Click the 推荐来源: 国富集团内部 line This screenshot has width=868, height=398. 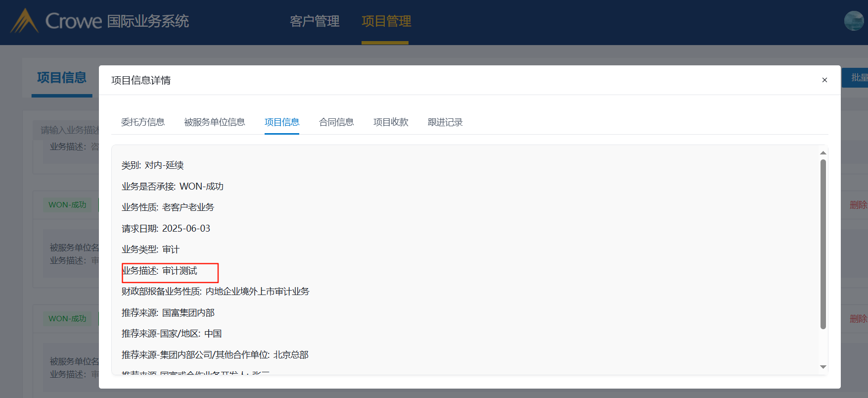(168, 313)
